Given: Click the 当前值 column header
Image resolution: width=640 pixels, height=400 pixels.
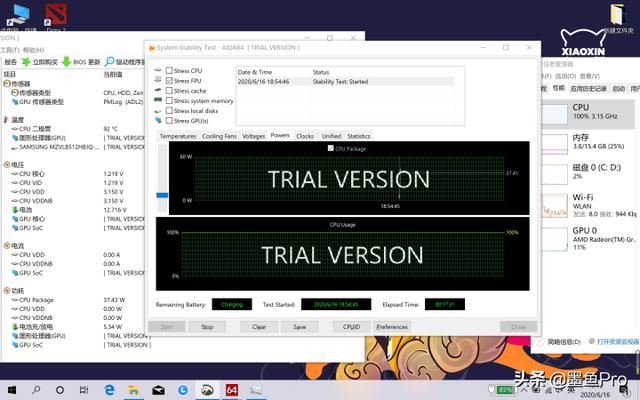Looking at the screenshot, I should [x=113, y=74].
